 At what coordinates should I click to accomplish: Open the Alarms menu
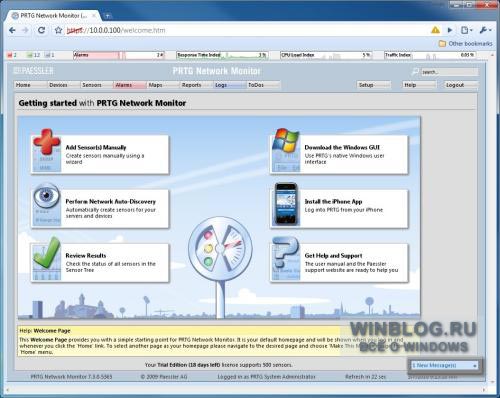coord(130,85)
